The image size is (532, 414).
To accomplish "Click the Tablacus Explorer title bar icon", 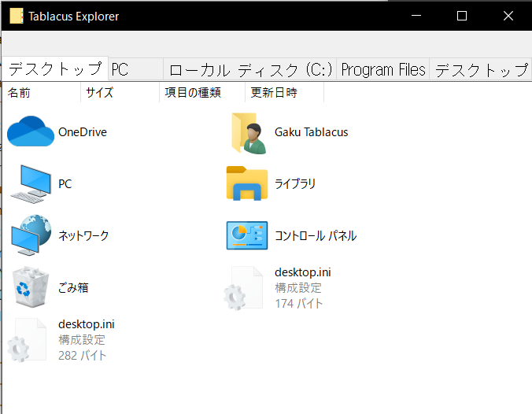I will tap(17, 16).
